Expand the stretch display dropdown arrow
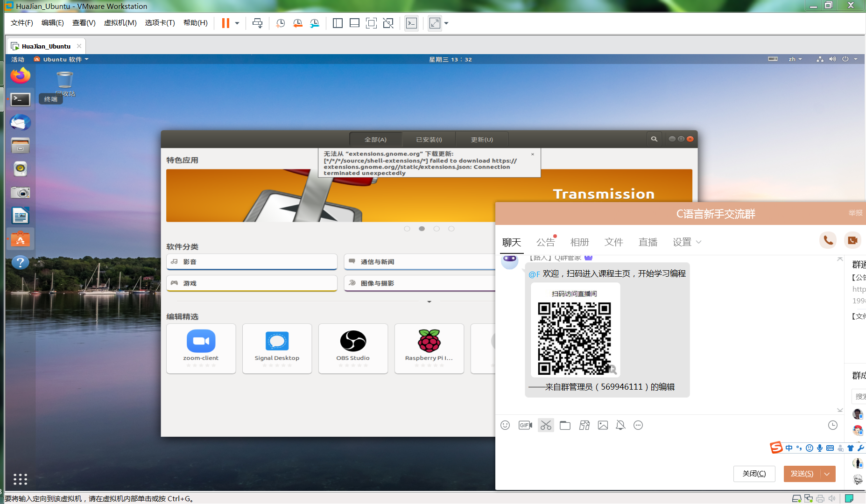 coord(446,23)
